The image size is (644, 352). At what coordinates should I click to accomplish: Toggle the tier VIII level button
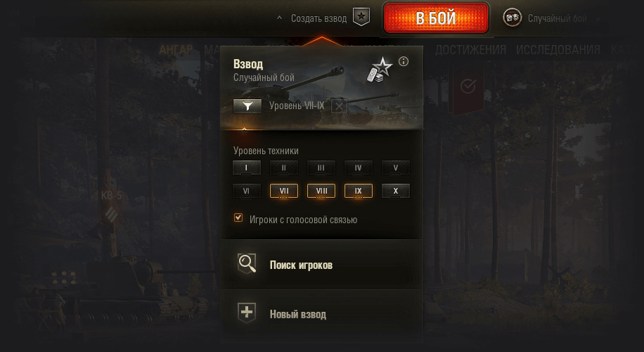[321, 191]
